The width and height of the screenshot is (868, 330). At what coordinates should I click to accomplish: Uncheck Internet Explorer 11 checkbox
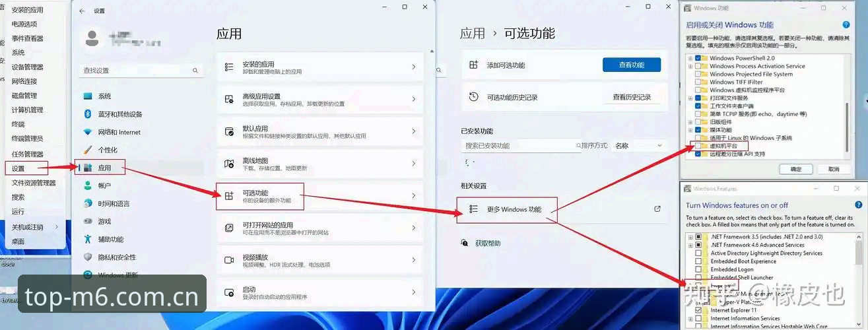coord(698,310)
